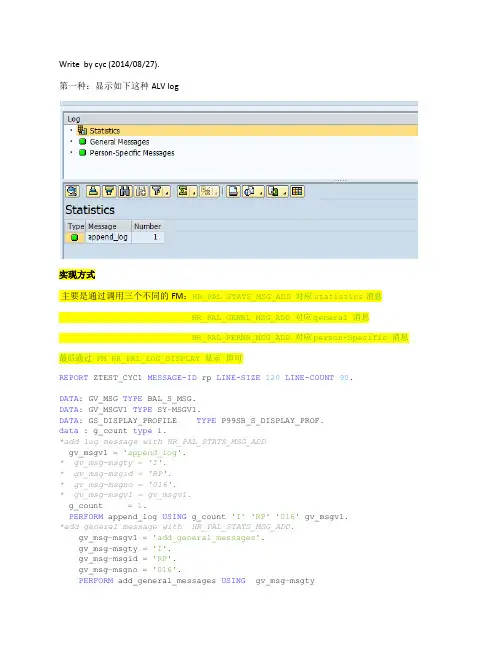Click the greyed Subtotals icon

coord(206,191)
